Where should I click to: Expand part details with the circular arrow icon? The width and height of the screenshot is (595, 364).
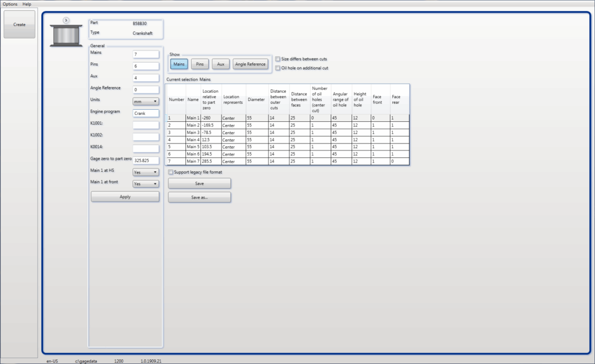[66, 20]
